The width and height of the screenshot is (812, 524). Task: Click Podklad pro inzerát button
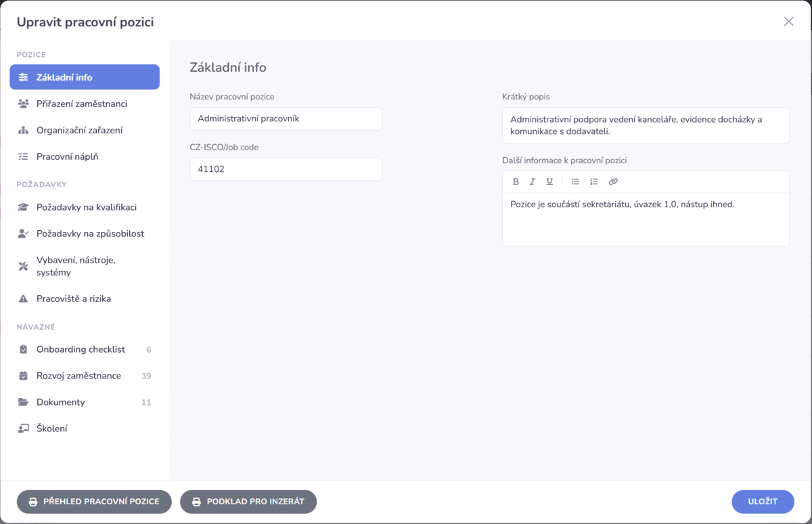[248, 502]
